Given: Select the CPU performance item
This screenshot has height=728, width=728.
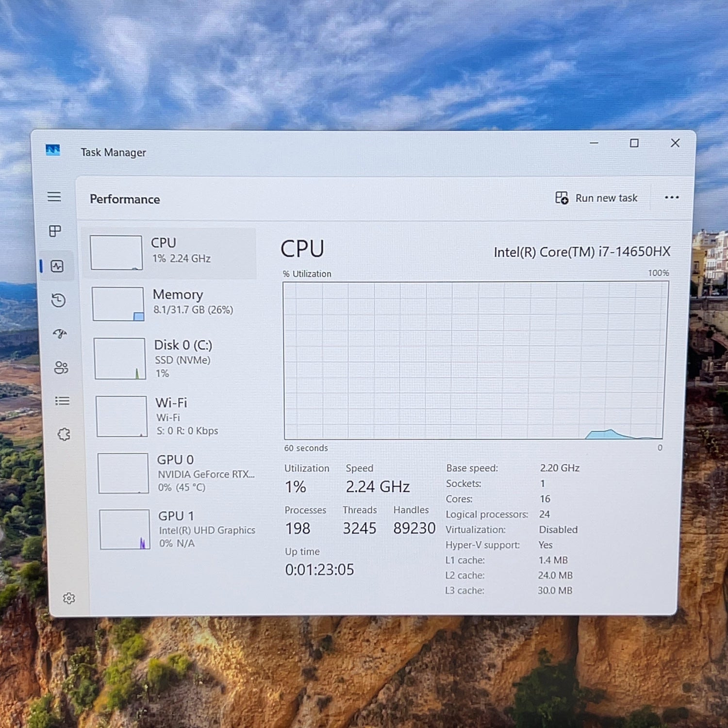Looking at the screenshot, I should click(x=170, y=253).
